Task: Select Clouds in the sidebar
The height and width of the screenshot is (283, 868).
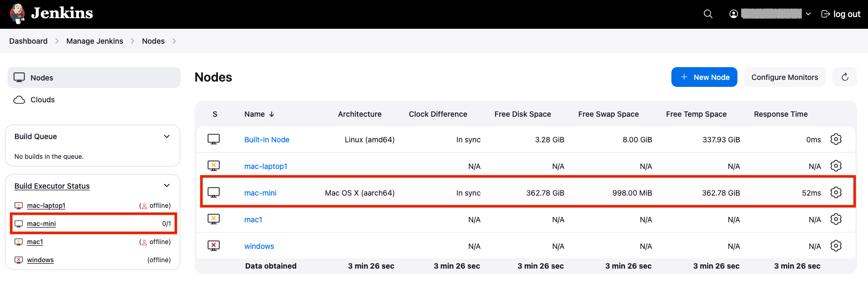Action: point(94,100)
